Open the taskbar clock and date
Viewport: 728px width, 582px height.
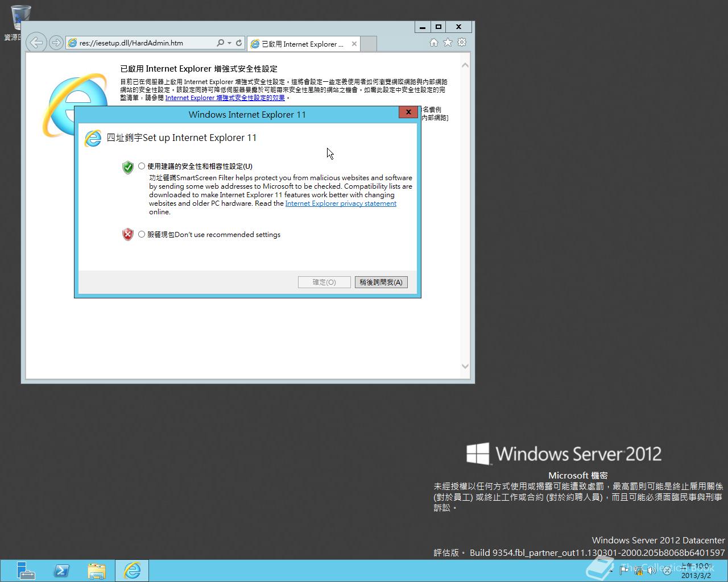(696, 571)
